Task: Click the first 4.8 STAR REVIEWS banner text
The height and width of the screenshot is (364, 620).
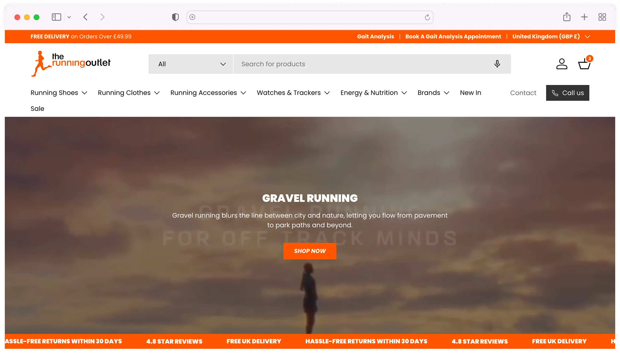Action: tap(174, 341)
